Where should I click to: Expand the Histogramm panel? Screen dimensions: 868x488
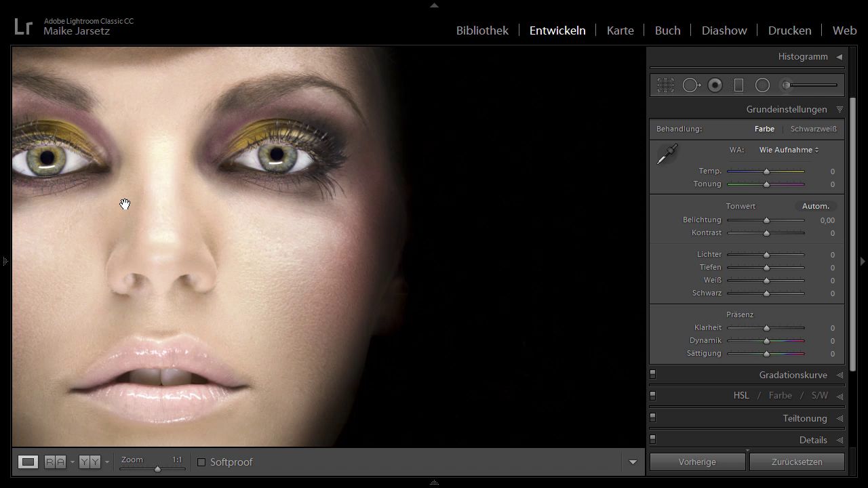[839, 57]
